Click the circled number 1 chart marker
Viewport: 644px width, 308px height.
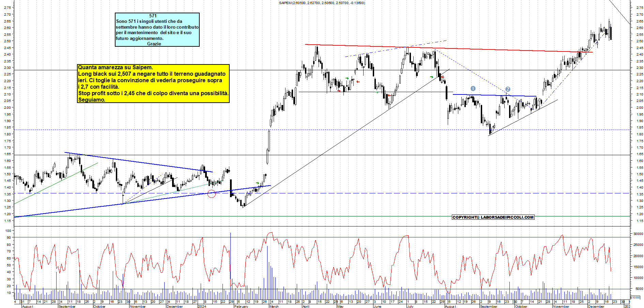(473, 88)
